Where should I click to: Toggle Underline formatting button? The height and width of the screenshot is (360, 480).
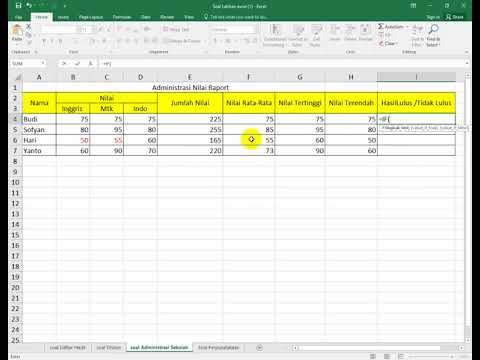[60, 41]
